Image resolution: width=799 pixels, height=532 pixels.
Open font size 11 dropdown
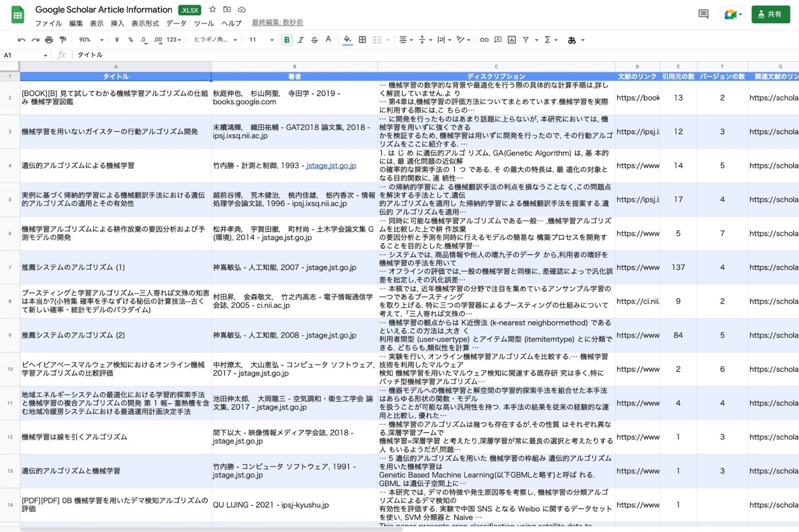pyautogui.click(x=262, y=40)
